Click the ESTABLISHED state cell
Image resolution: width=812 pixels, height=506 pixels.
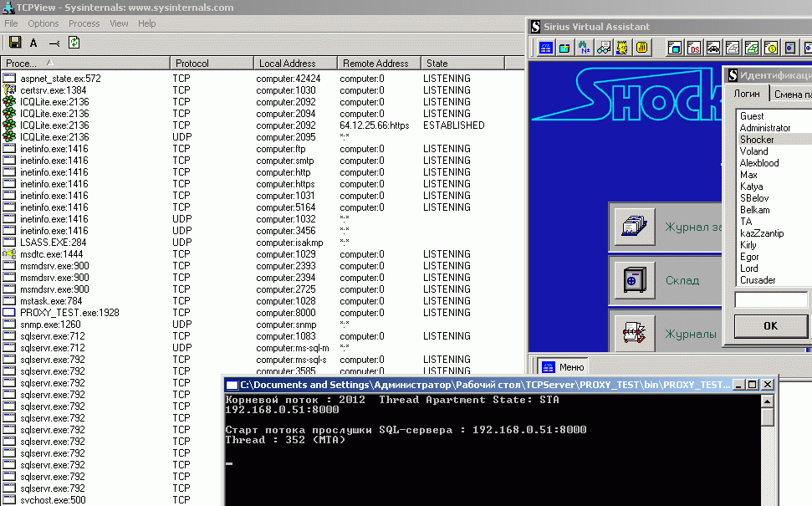(x=453, y=125)
